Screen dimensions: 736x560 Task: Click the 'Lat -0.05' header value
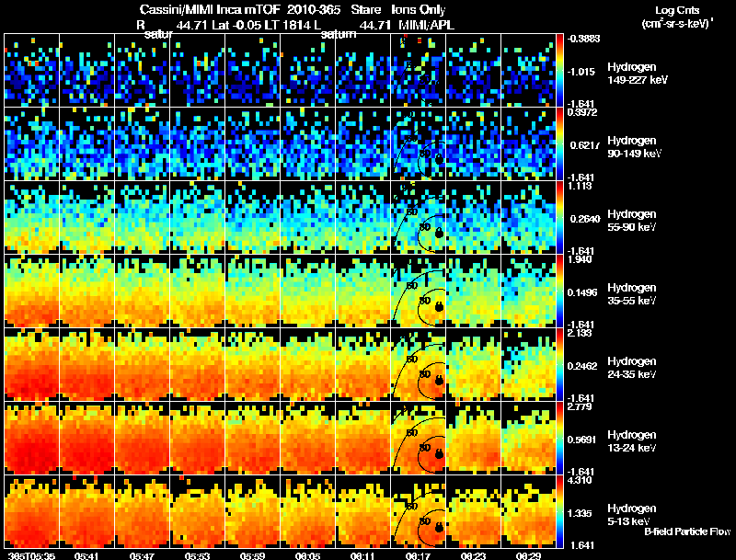pos(236,25)
